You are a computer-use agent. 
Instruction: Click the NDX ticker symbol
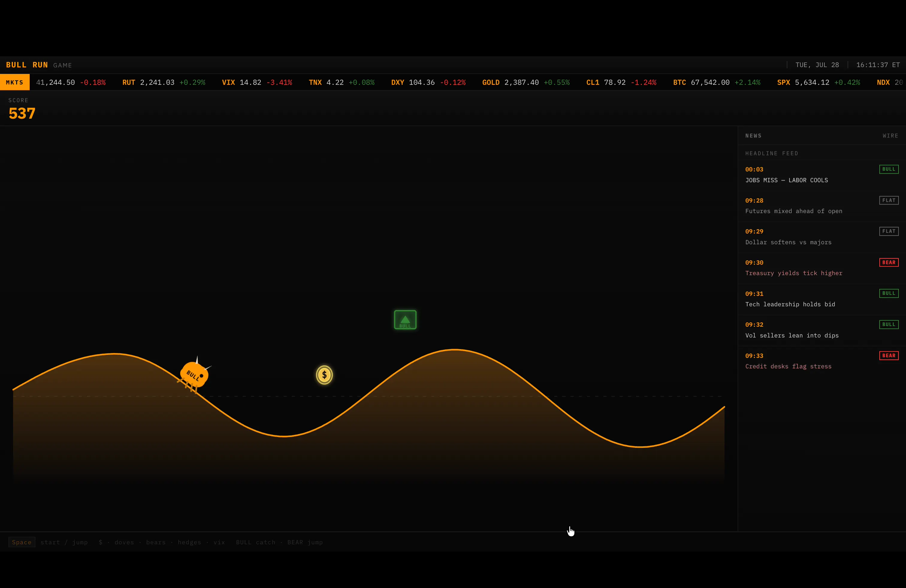pos(883,83)
